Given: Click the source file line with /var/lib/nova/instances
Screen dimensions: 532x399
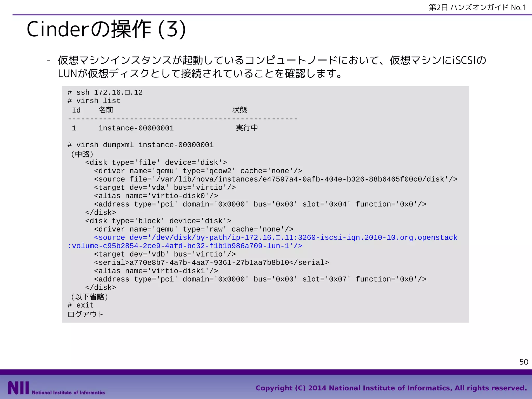Looking at the screenshot, I should [276, 179].
